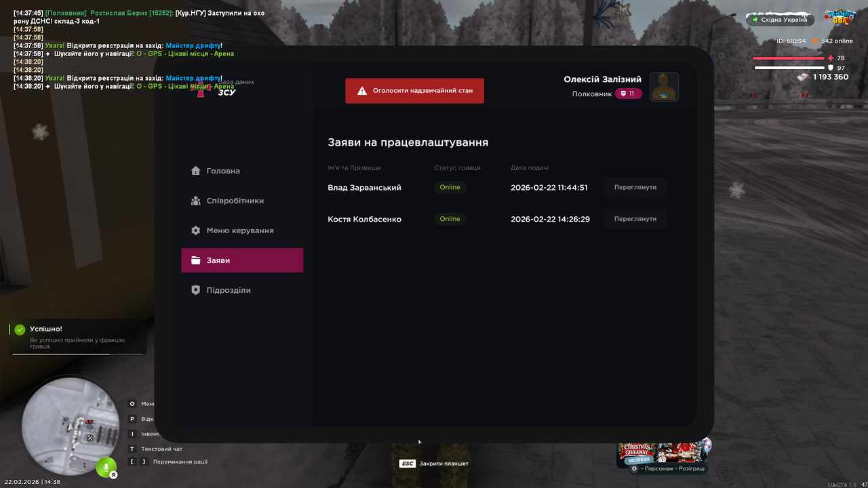Click the server logo in top-right corner
This screenshot has width=868, height=488.
coord(840,18)
